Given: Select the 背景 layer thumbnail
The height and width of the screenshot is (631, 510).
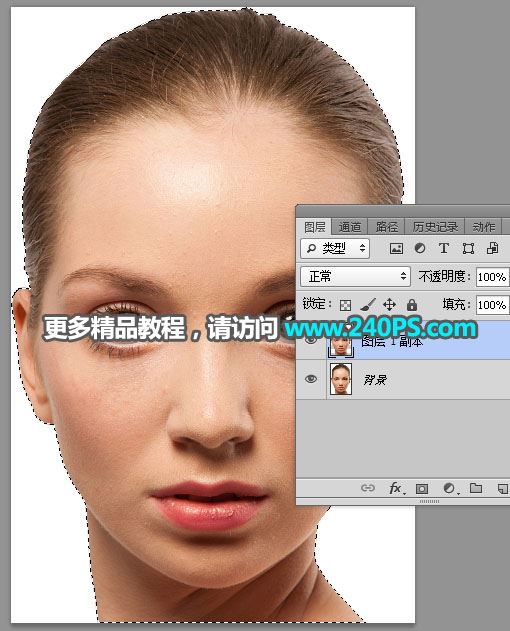Looking at the screenshot, I should pyautogui.click(x=341, y=379).
